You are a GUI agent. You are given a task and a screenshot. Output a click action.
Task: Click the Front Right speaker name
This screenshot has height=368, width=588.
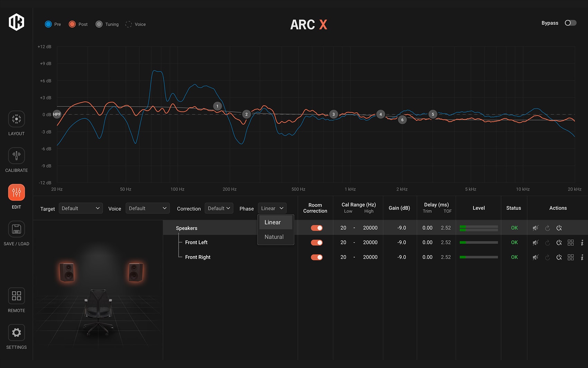(197, 257)
